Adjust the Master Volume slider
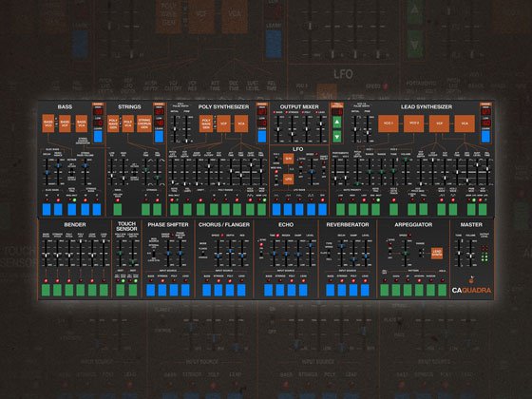 [470, 253]
